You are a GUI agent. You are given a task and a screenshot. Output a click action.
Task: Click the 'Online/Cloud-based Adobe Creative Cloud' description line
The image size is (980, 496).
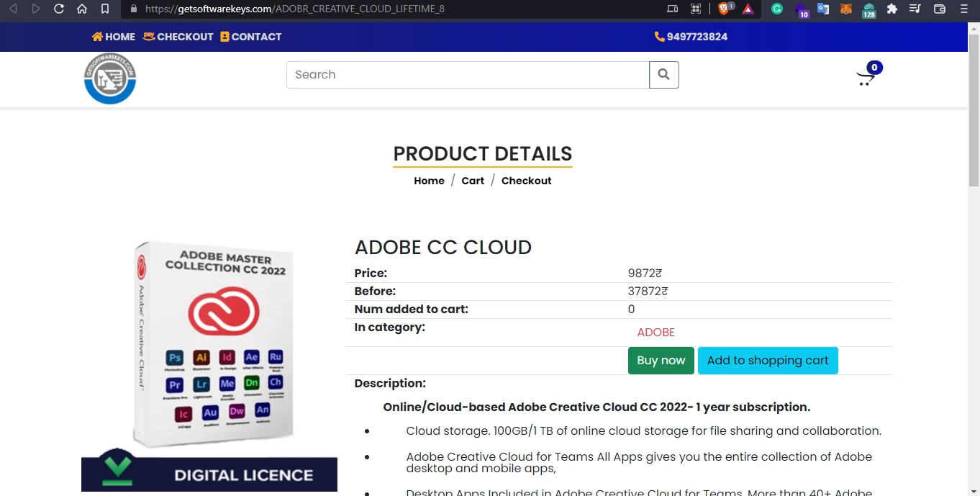tap(596, 407)
